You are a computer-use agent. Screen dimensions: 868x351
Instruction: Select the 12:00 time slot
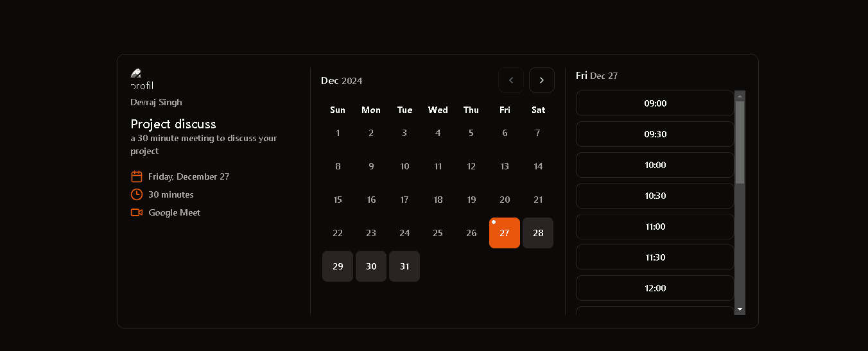point(655,288)
